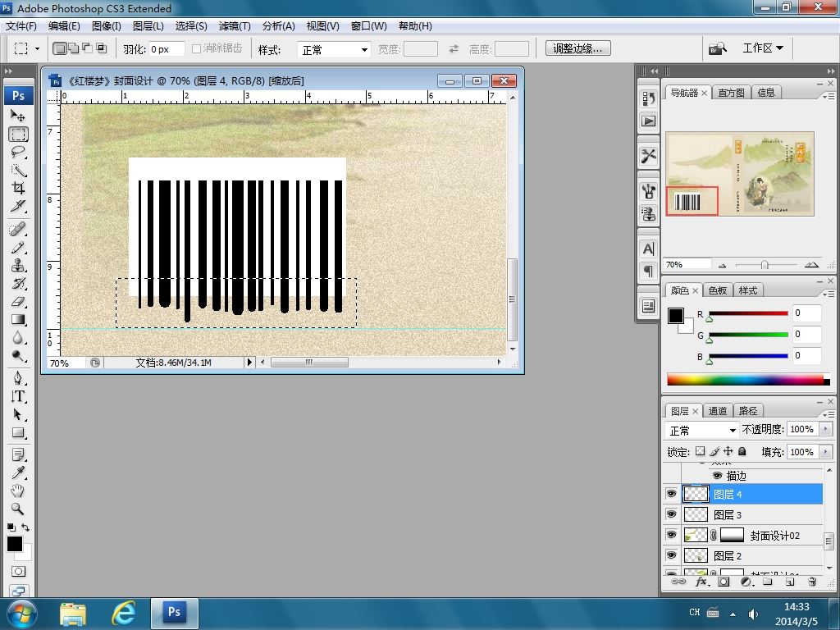Open layer blend mode dropdown
840x630 pixels.
click(702, 430)
